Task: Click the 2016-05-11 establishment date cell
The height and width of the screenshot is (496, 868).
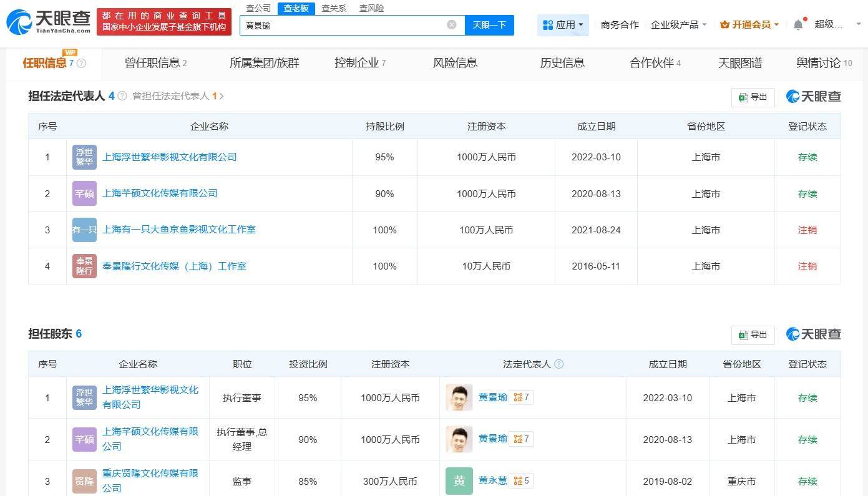Action: 596,266
